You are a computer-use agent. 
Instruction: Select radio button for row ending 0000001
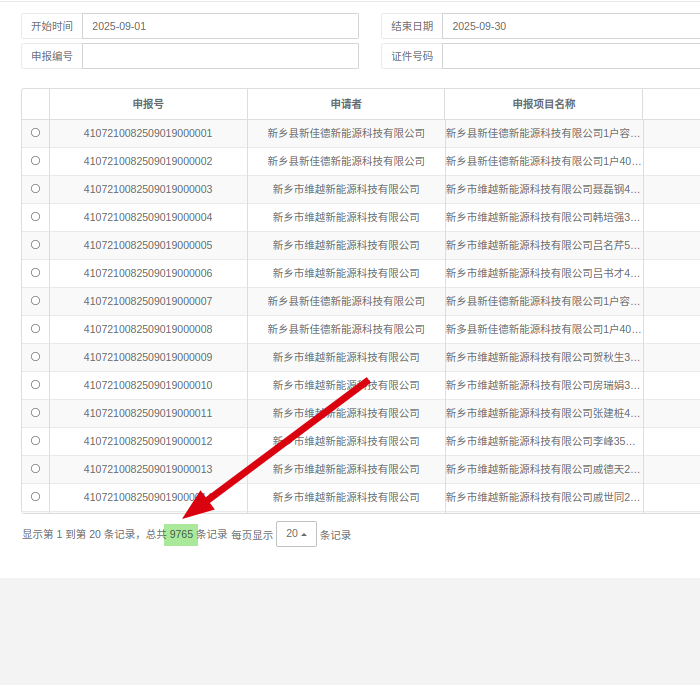(x=35, y=132)
